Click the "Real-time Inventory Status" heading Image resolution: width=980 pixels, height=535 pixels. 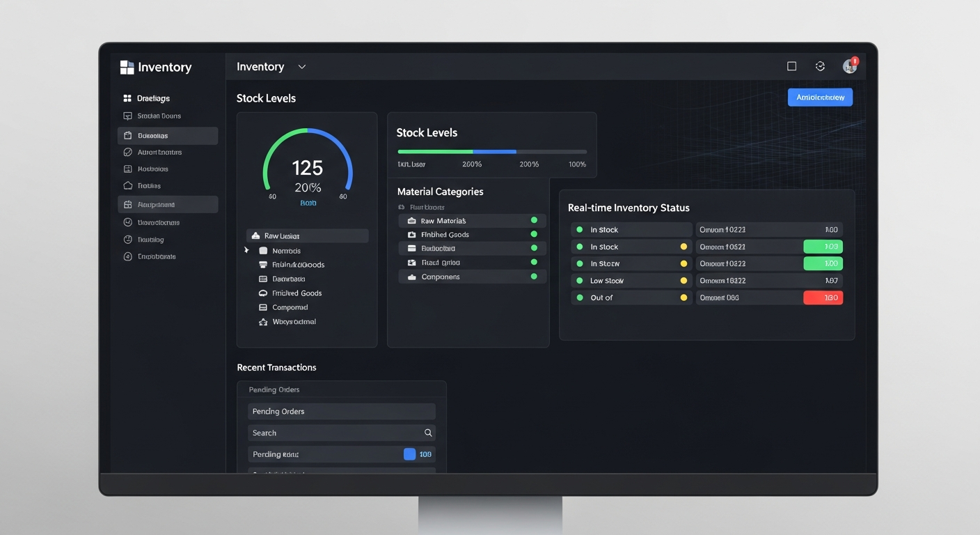click(x=629, y=208)
